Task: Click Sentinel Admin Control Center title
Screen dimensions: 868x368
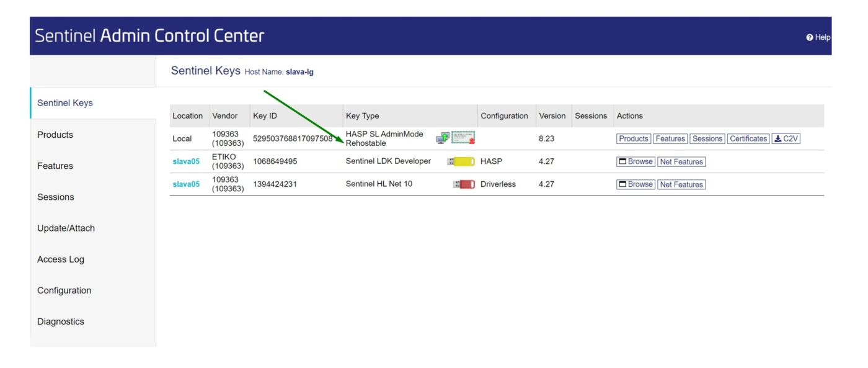Action: point(149,36)
